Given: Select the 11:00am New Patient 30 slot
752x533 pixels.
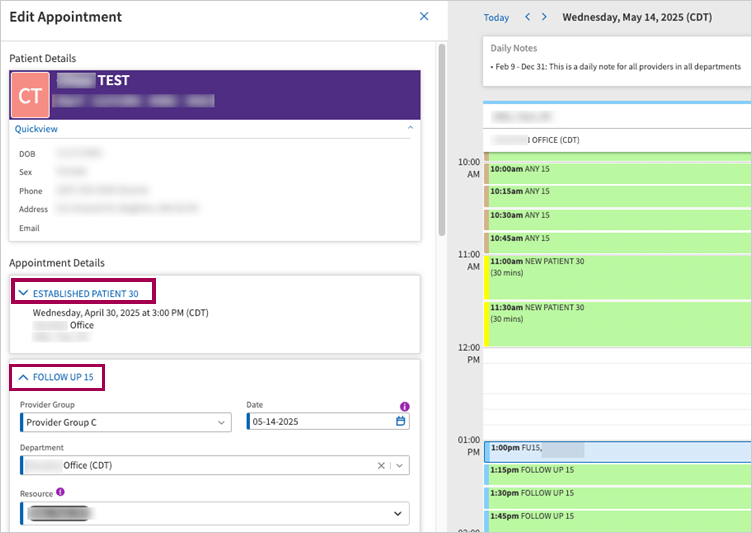Looking at the screenshot, I should (615, 275).
